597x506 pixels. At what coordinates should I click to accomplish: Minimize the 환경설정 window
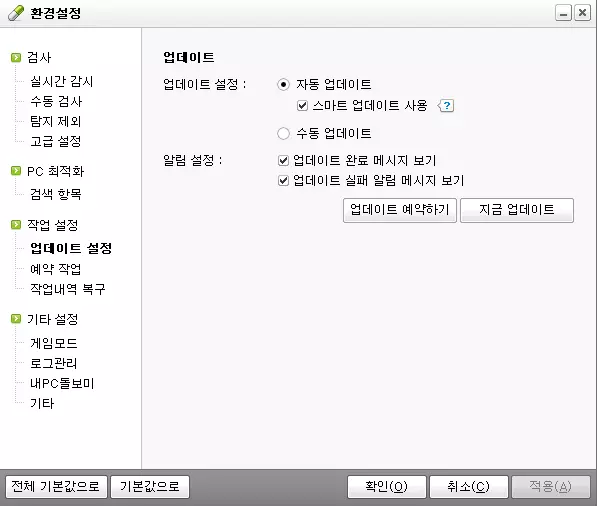pyautogui.click(x=563, y=13)
